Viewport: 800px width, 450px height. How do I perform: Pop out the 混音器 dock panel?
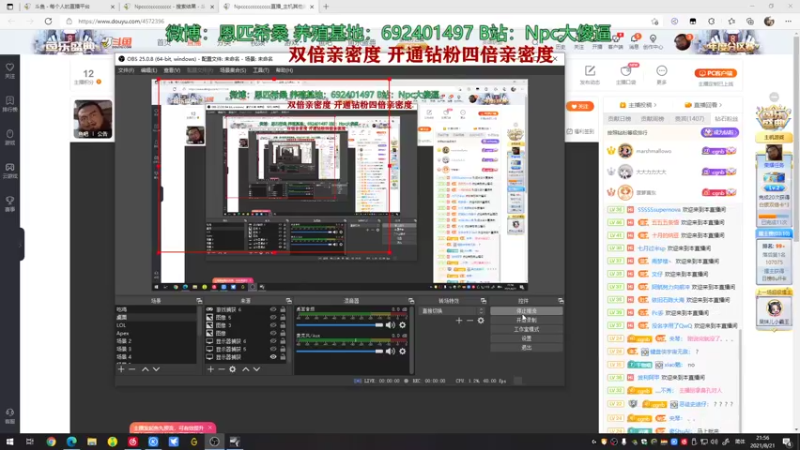pos(411,301)
